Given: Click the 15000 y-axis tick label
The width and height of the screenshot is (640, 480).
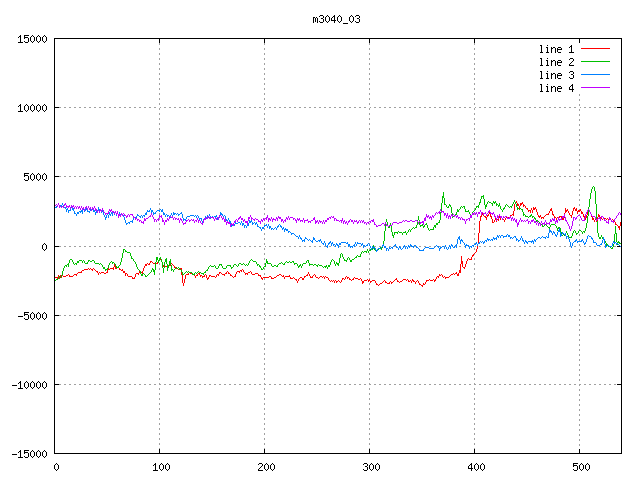Looking at the screenshot, I should click(31, 39).
